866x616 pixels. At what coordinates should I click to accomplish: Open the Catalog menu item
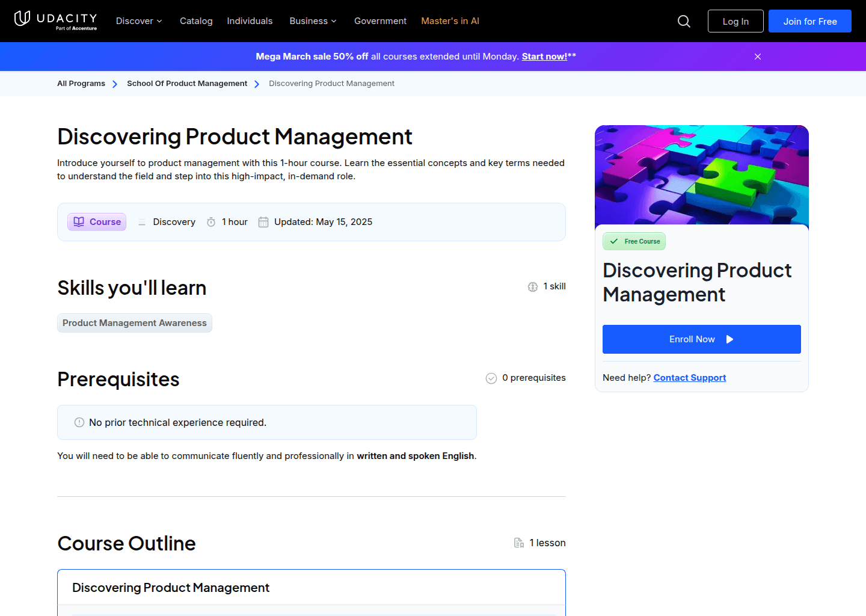196,20
